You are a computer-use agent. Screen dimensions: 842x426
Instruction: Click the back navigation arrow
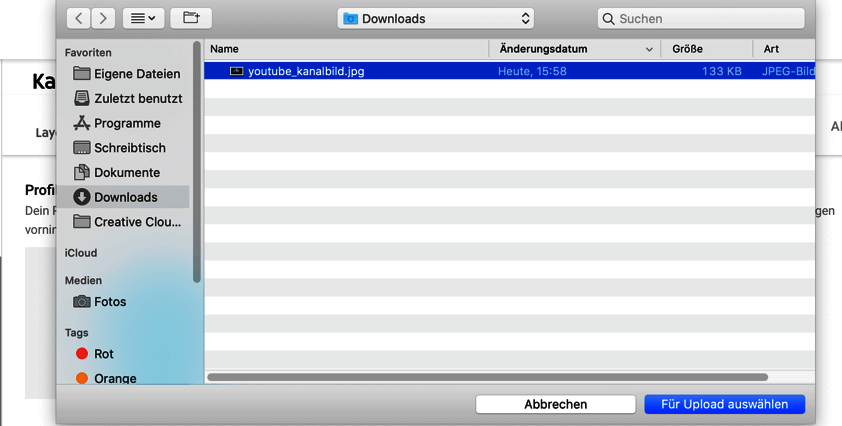coord(79,18)
